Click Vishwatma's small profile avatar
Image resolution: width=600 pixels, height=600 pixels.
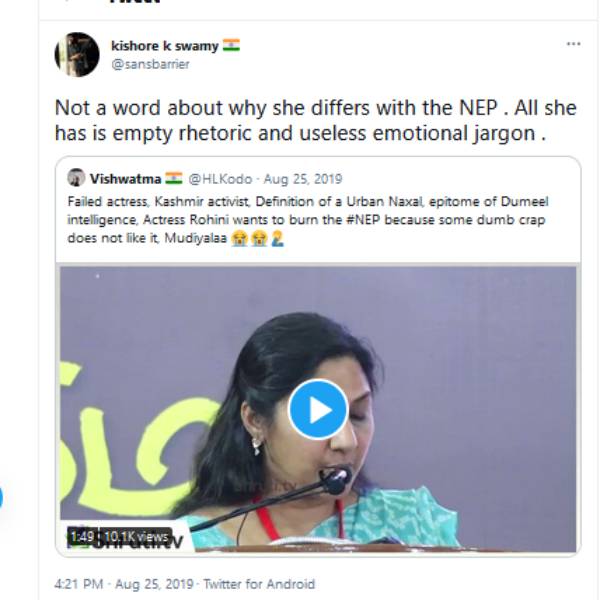click(x=76, y=178)
